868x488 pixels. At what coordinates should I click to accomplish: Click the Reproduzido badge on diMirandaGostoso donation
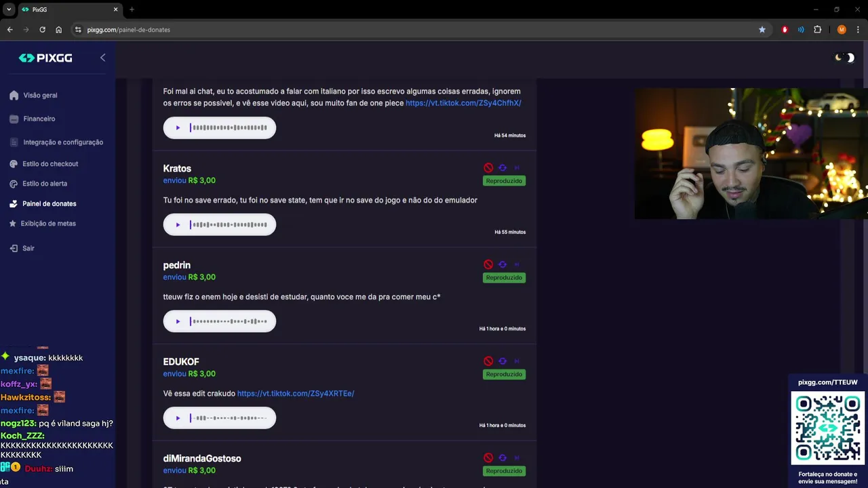point(504,471)
